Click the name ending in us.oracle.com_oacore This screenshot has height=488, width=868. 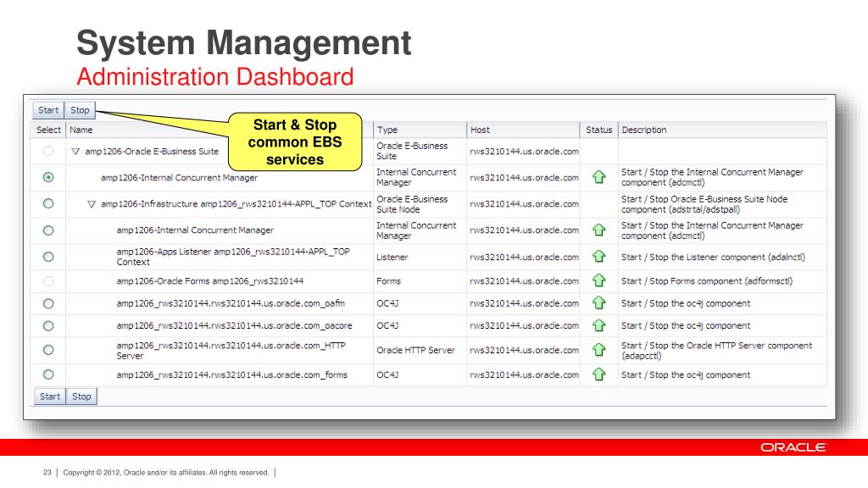click(234, 325)
